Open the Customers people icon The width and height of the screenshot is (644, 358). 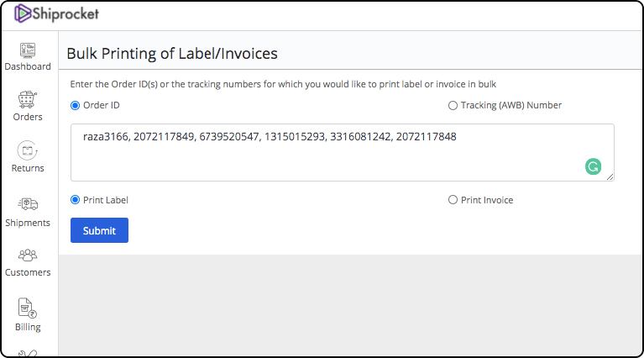click(28, 255)
